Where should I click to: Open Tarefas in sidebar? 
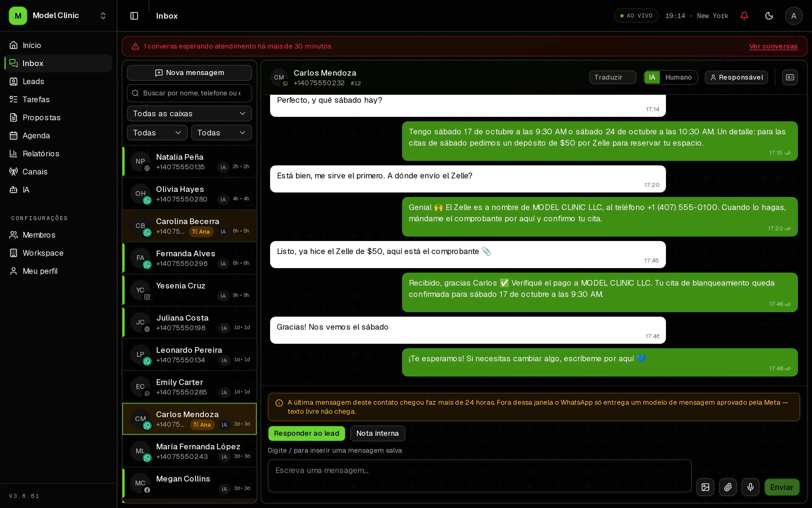click(58, 99)
